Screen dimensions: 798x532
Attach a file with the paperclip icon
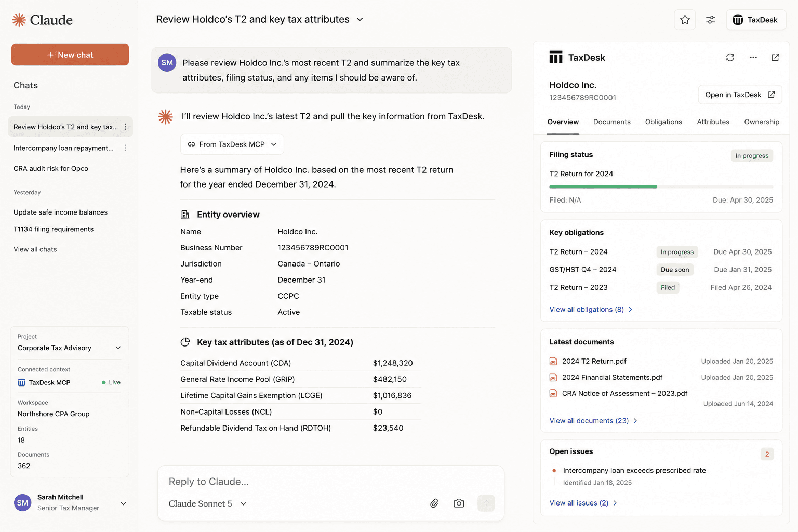pos(434,503)
